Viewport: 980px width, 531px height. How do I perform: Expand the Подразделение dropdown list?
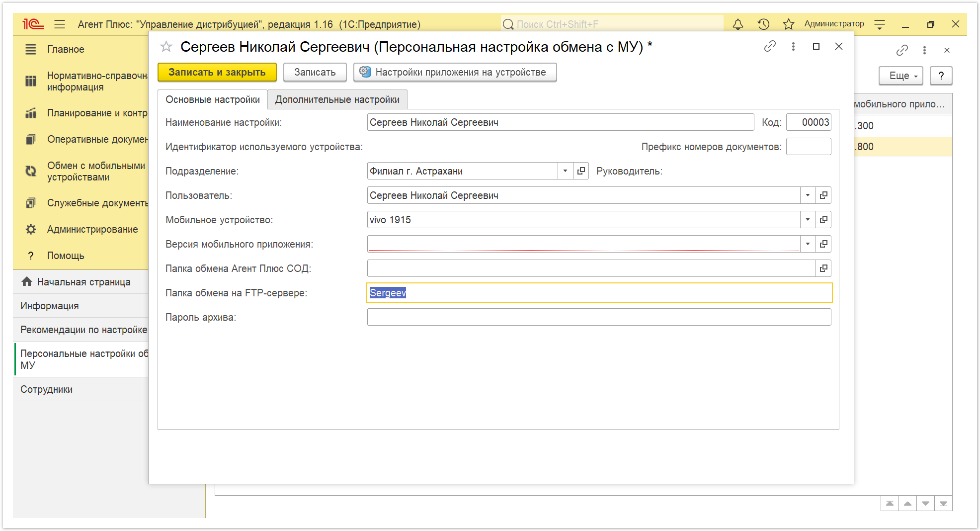[565, 171]
